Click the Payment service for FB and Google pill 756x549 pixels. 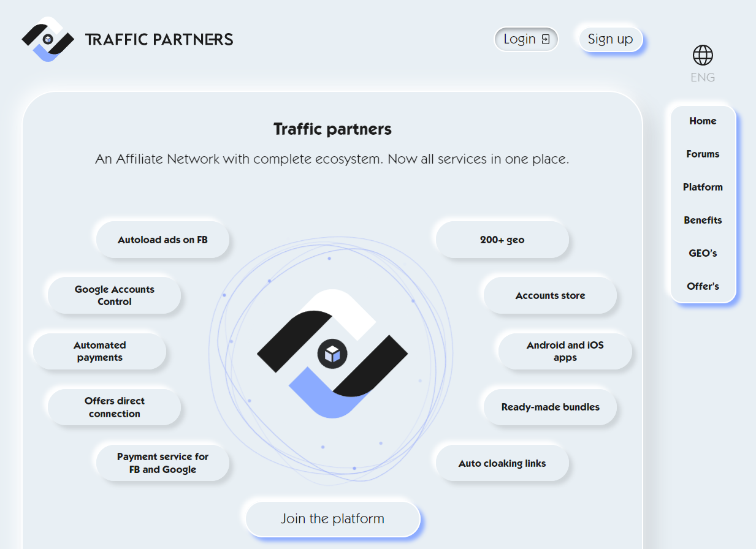click(x=162, y=463)
